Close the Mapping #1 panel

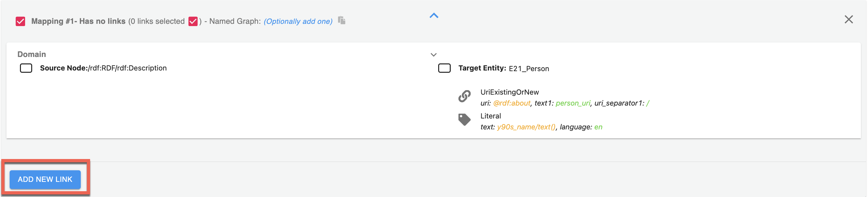pos(848,20)
